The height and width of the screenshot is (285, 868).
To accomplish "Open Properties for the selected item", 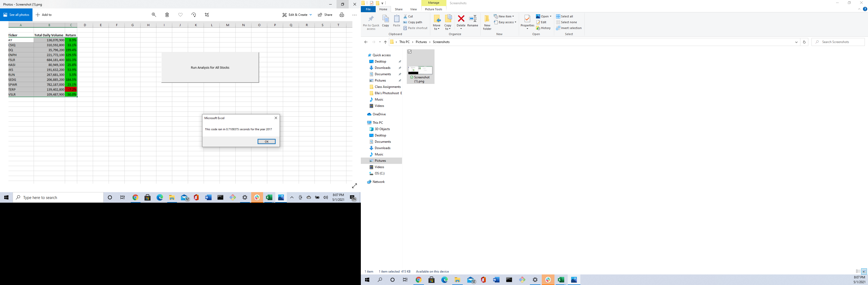I will point(527,21).
